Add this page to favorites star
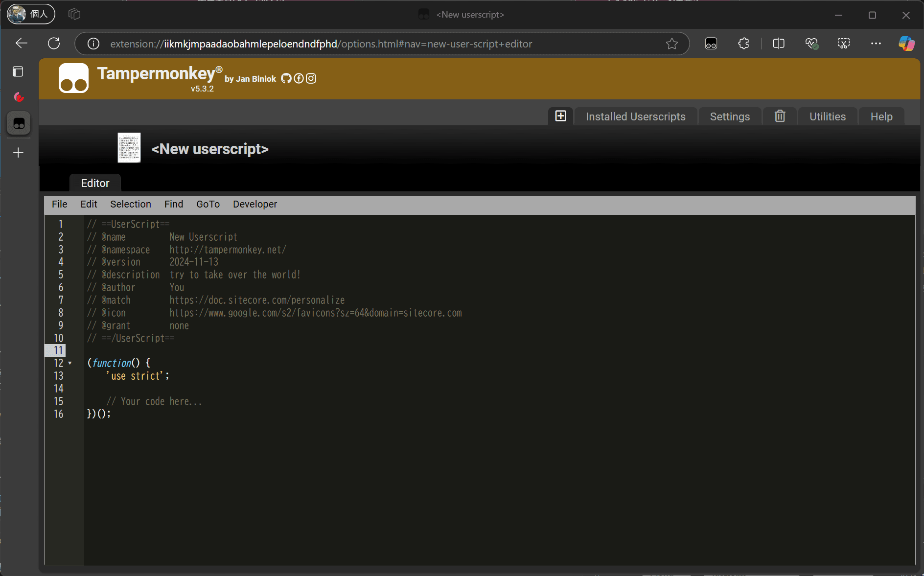Image resolution: width=924 pixels, height=576 pixels. (671, 44)
